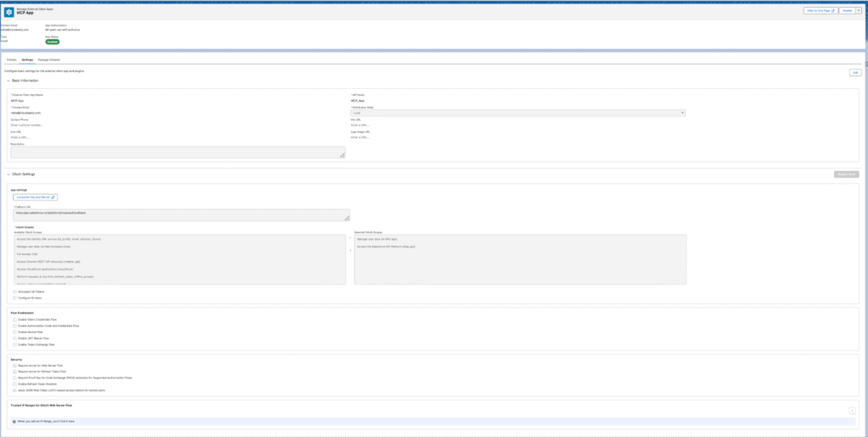Click the add scope arrow between lists

coord(351,238)
